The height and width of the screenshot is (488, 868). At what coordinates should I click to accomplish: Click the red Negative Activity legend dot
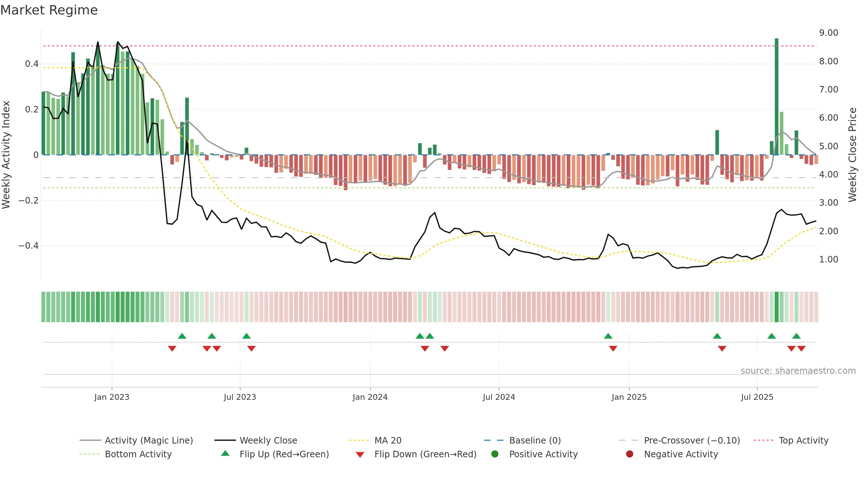pyautogui.click(x=630, y=454)
